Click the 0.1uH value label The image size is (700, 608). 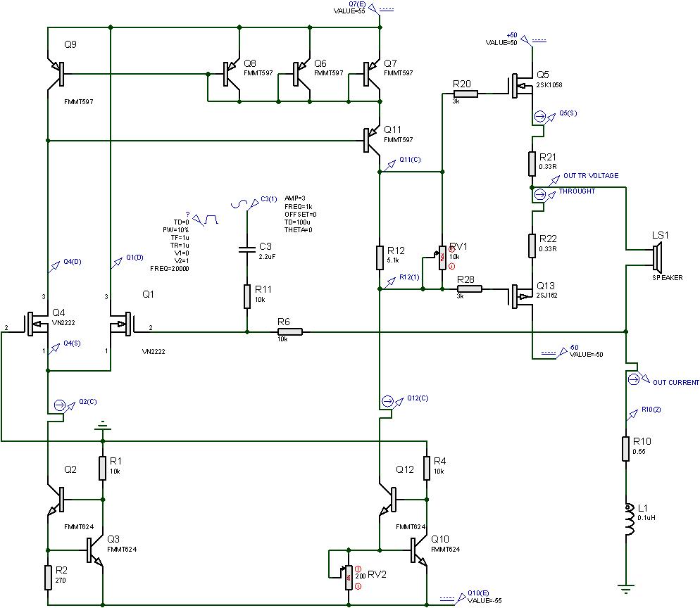point(646,517)
